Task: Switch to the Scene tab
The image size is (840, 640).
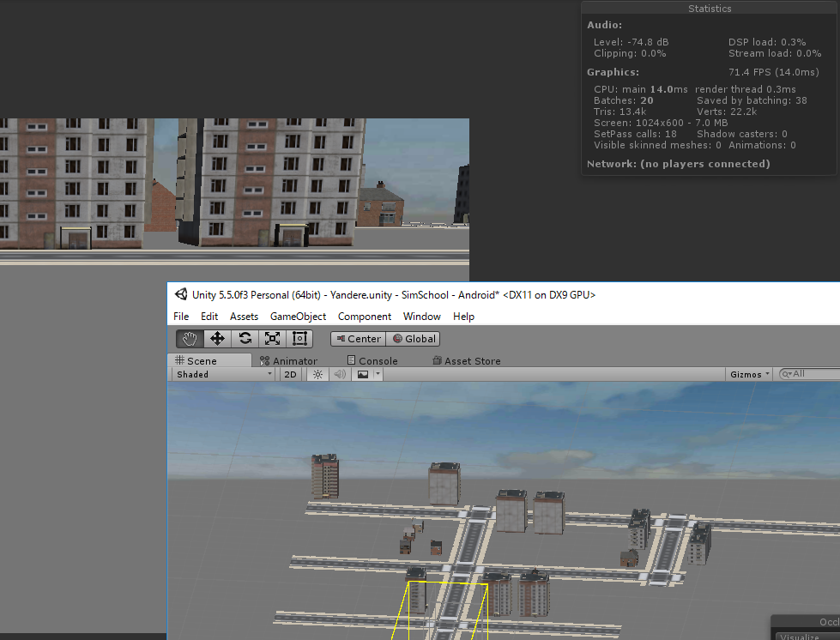Action: (x=209, y=360)
